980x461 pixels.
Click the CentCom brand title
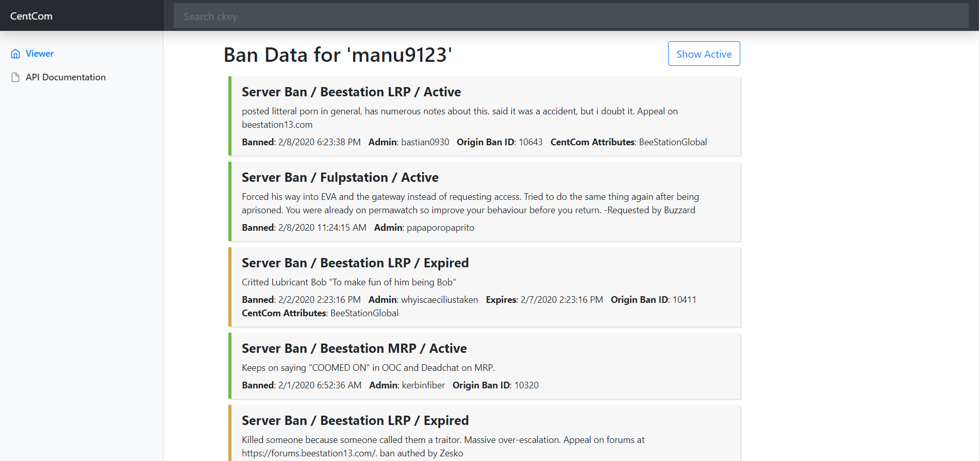tap(31, 16)
